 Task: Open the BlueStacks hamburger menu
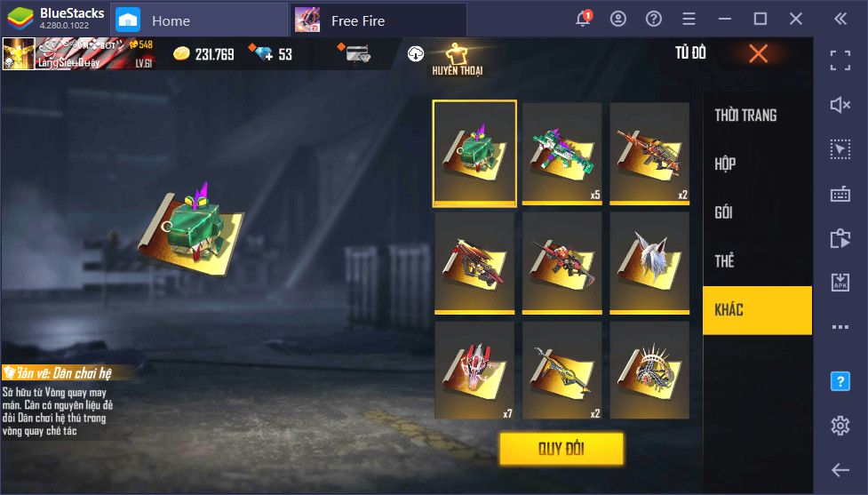(x=689, y=19)
